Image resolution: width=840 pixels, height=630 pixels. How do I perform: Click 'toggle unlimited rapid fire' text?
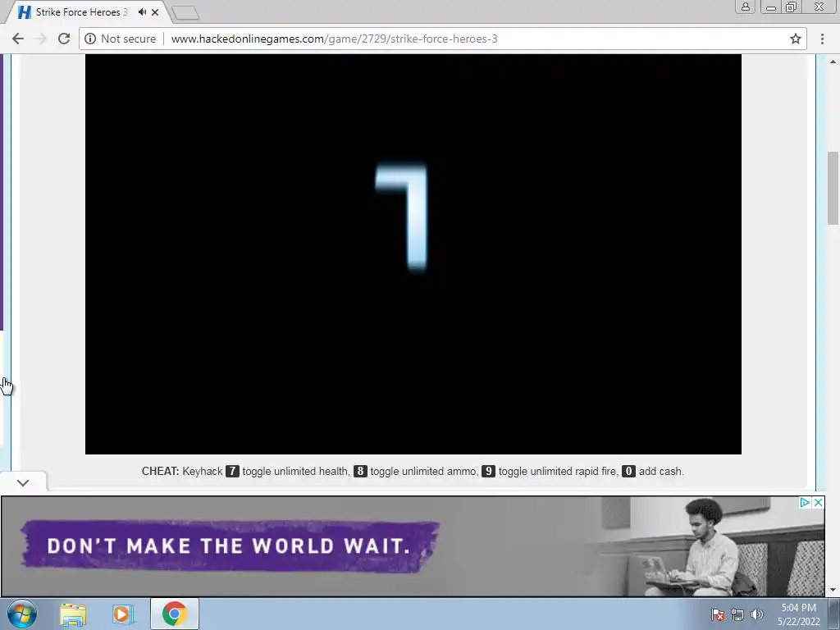tap(557, 472)
